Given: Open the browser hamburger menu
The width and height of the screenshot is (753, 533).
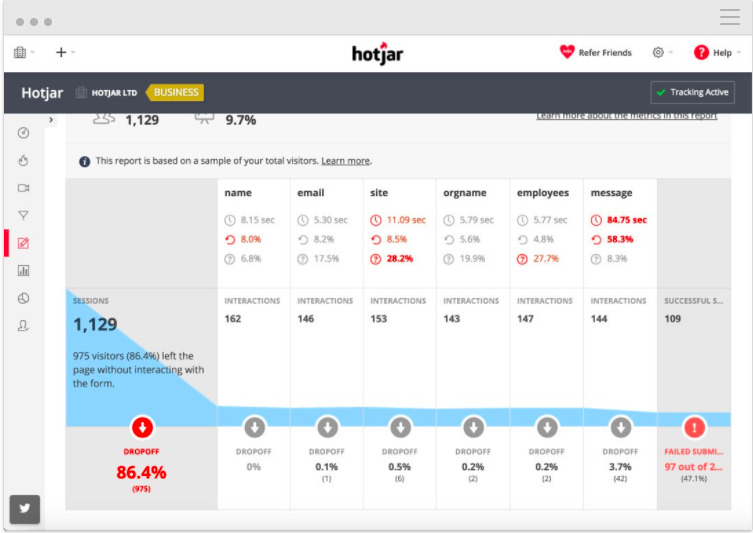Looking at the screenshot, I should point(729,17).
